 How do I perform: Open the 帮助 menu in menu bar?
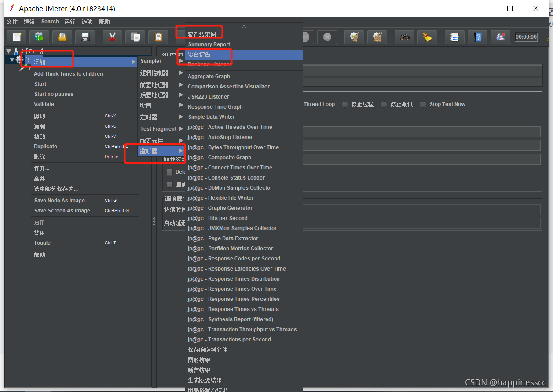click(x=104, y=22)
